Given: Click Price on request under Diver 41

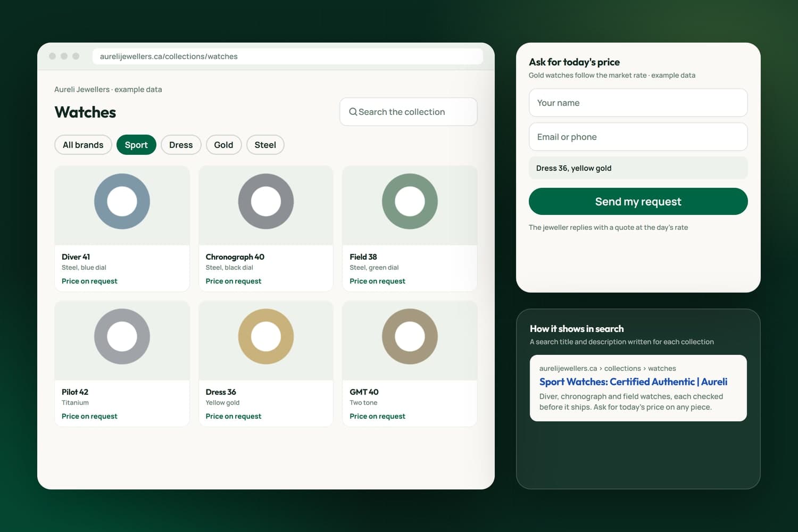Looking at the screenshot, I should coord(89,281).
